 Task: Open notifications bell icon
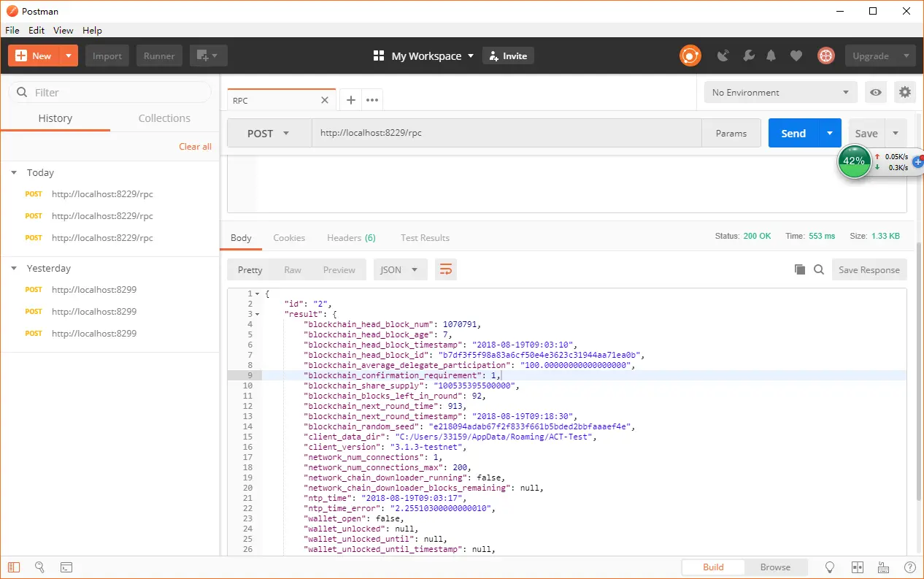pos(771,55)
